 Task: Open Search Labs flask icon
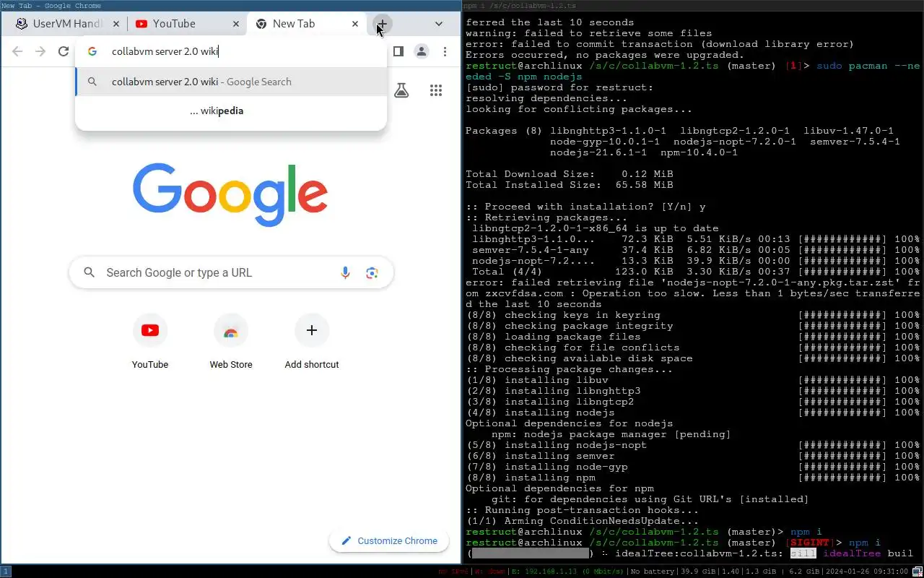(x=401, y=90)
